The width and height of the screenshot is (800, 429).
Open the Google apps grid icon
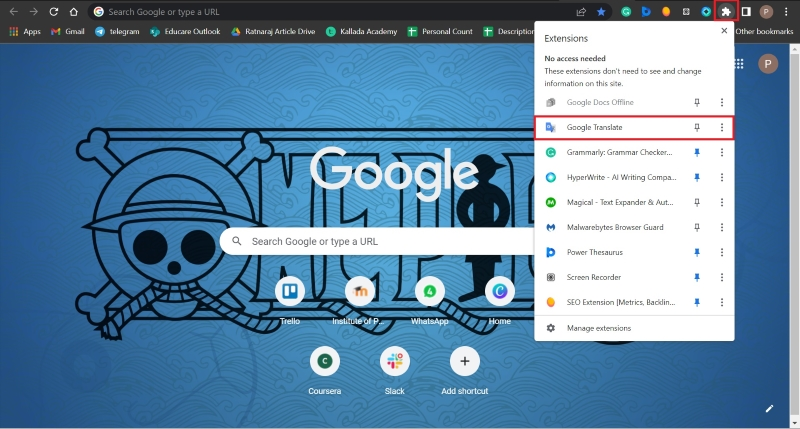click(740, 64)
